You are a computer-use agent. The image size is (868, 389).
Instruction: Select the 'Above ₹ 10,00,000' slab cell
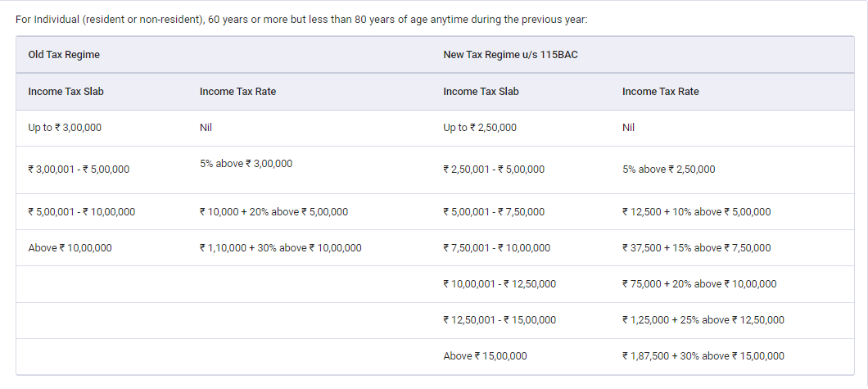(70, 248)
